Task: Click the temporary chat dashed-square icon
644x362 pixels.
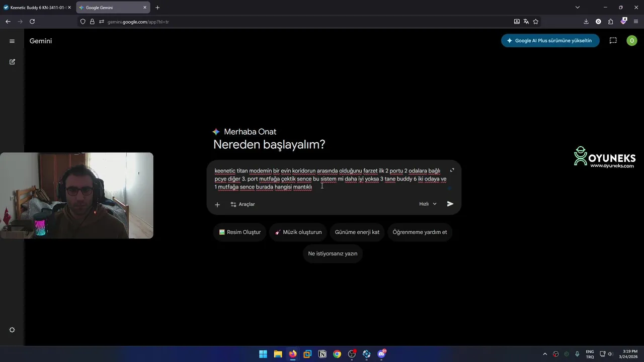Action: (x=613, y=41)
